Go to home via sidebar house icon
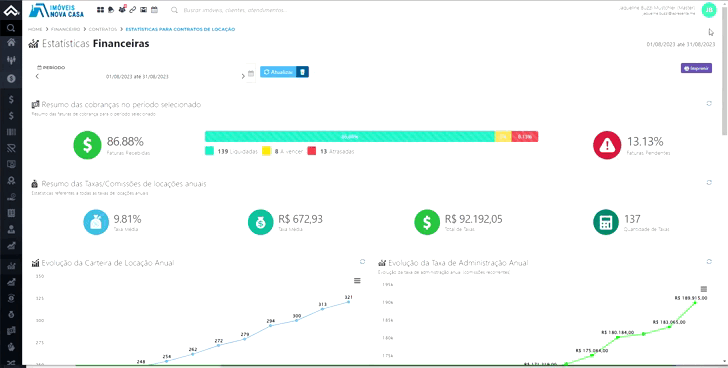 [x=11, y=42]
